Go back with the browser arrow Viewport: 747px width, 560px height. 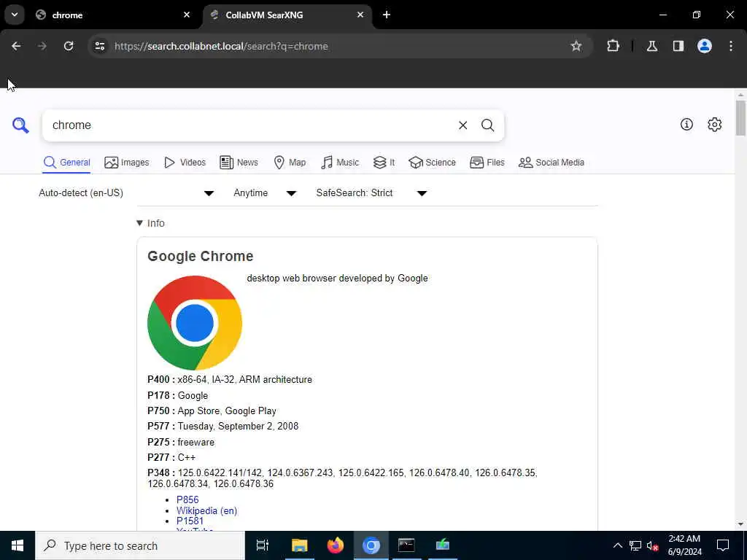[x=16, y=46]
